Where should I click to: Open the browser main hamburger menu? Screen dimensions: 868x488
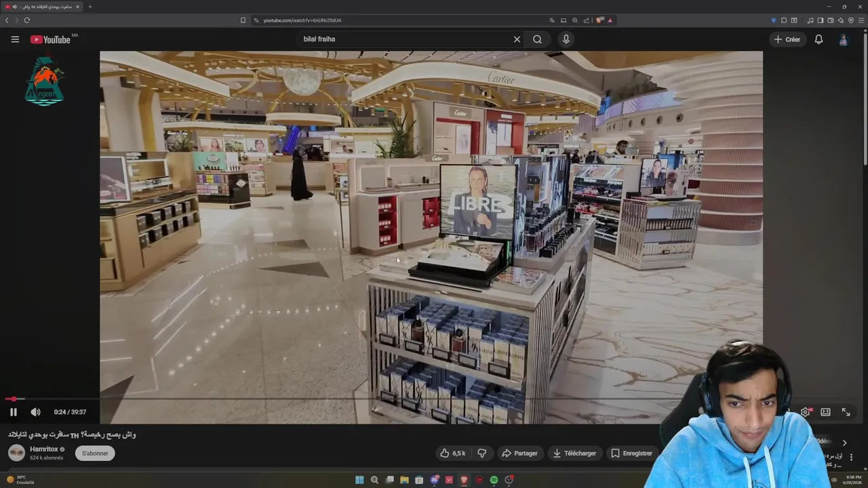tap(861, 20)
